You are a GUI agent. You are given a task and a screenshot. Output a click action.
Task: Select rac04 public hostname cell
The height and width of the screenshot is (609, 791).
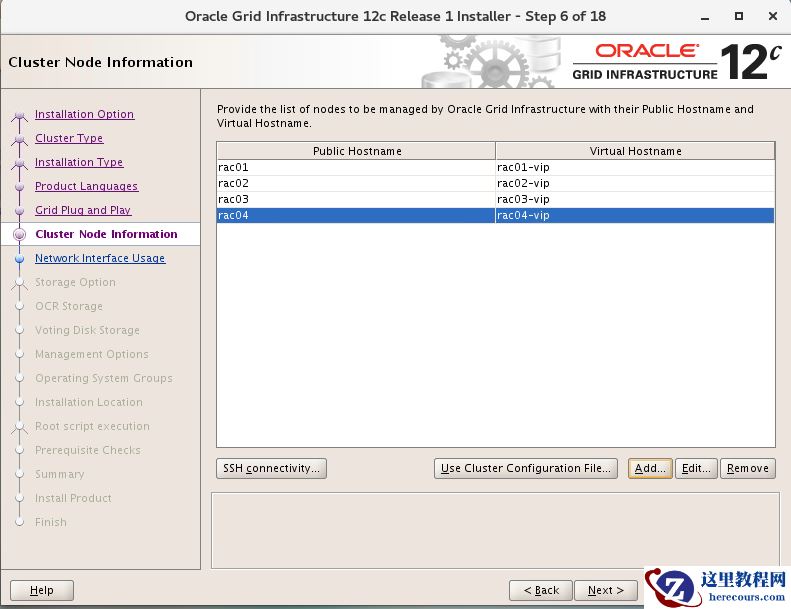click(356, 215)
